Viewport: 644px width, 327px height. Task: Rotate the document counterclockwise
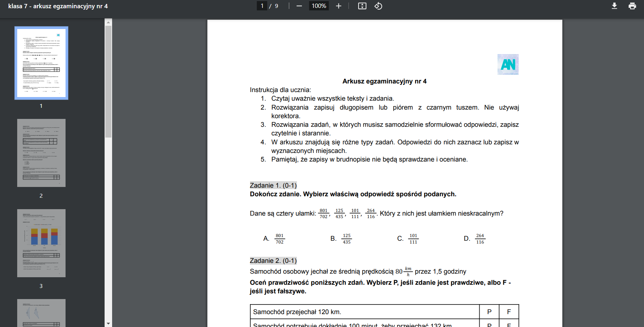tap(378, 6)
